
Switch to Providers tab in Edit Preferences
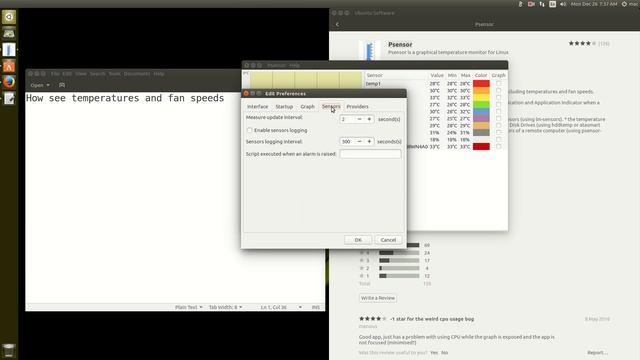(358, 107)
